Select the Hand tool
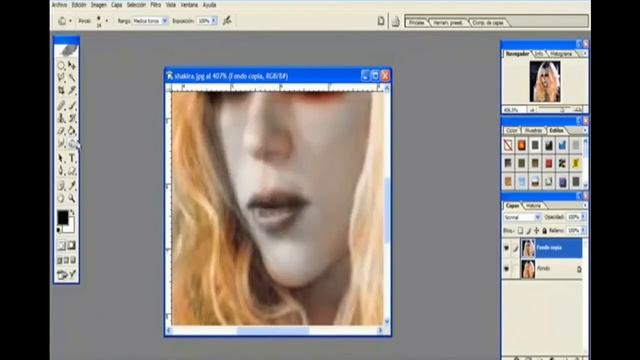The height and width of the screenshot is (360, 640). [x=61, y=198]
